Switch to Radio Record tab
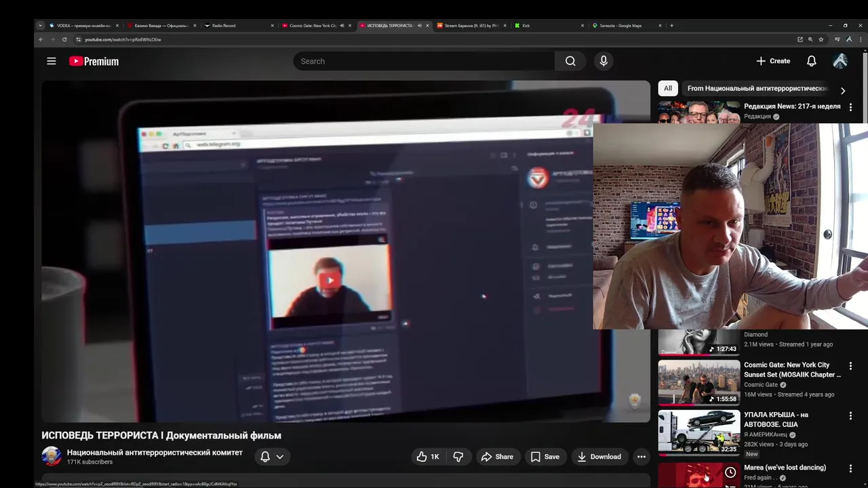Image resolution: width=868 pixels, height=488 pixels. (x=238, y=26)
